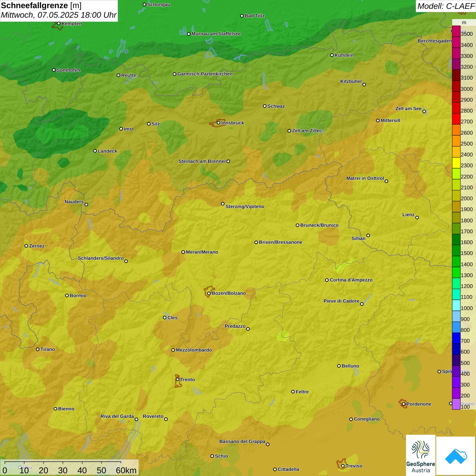Click the 'Pieve di Cadore' label
The image size is (476, 476).
coord(341,301)
